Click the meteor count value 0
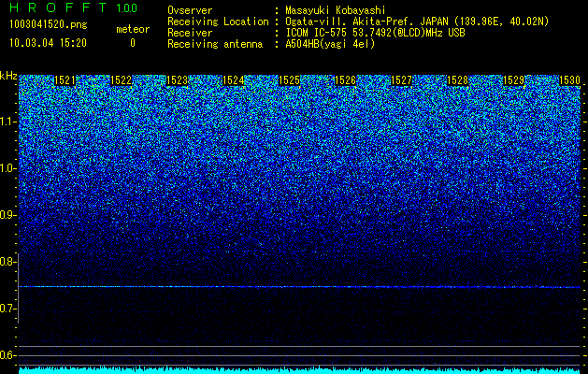Image resolution: width=588 pixels, height=374 pixels. [133, 43]
